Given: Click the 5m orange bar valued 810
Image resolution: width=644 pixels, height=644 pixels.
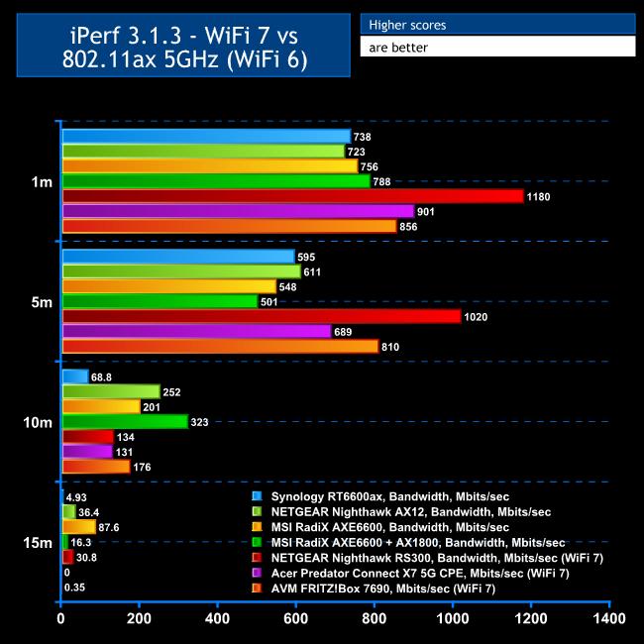Looking at the screenshot, I should click(221, 347).
